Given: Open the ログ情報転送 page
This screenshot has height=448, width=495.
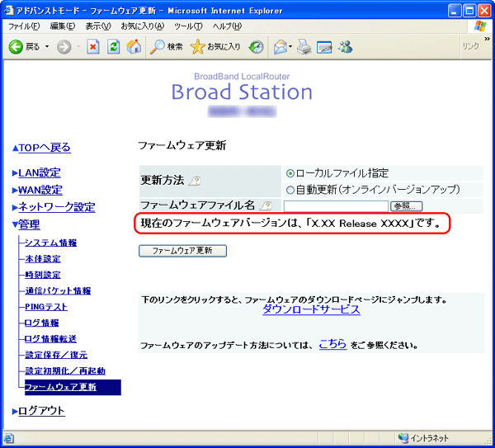Looking at the screenshot, I should pyautogui.click(x=50, y=339).
